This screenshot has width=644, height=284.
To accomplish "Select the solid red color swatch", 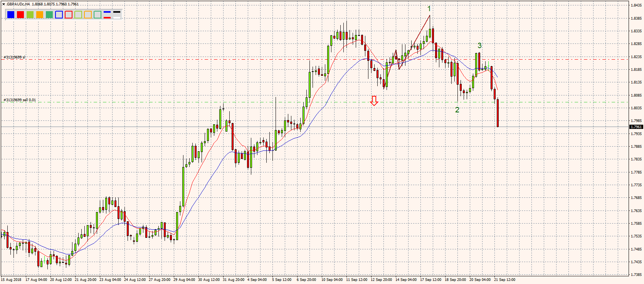I will (x=20, y=15).
